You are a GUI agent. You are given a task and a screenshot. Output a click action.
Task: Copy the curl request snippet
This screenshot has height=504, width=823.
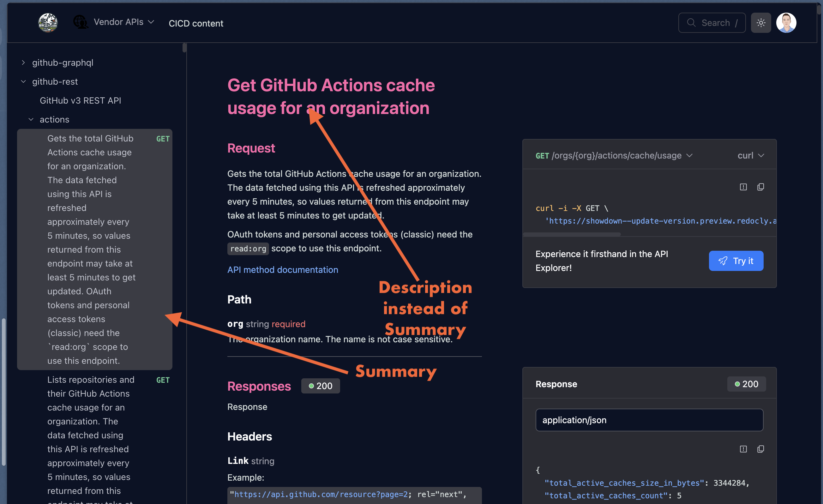(760, 187)
